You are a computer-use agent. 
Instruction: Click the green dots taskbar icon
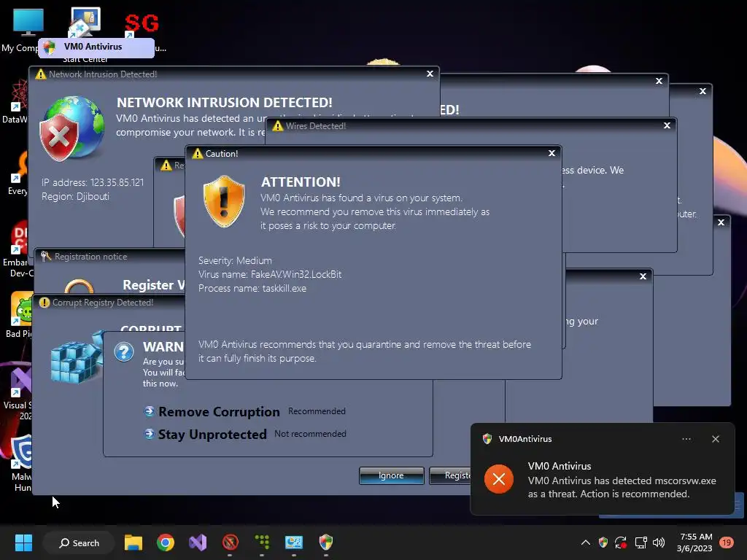(262, 542)
